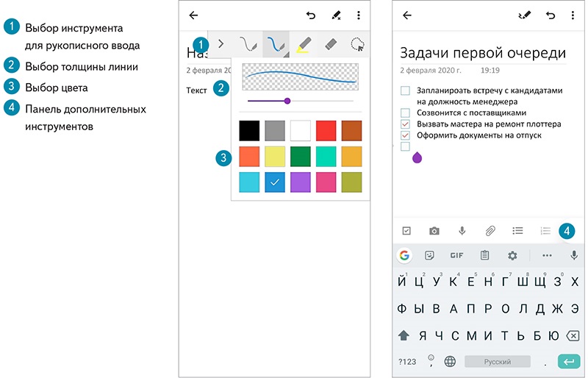Tap the camera icon to add photo
The width and height of the screenshot is (588, 378).
[x=434, y=231]
